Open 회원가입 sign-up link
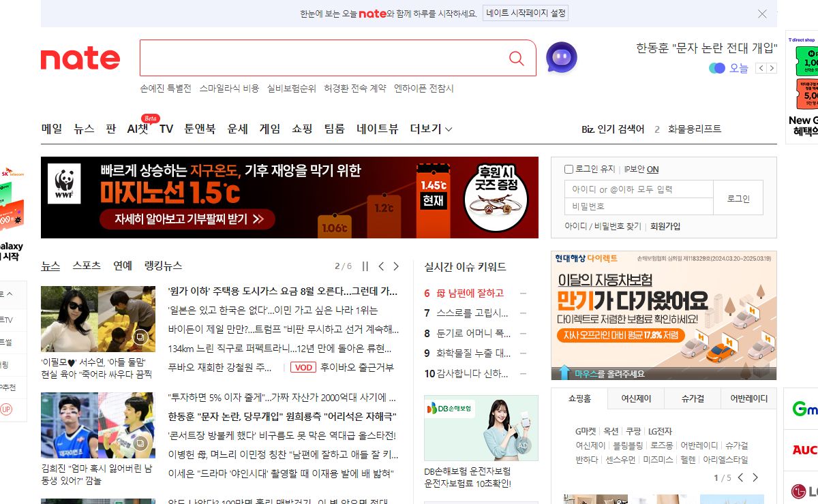This screenshot has width=818, height=504. pyautogui.click(x=665, y=226)
